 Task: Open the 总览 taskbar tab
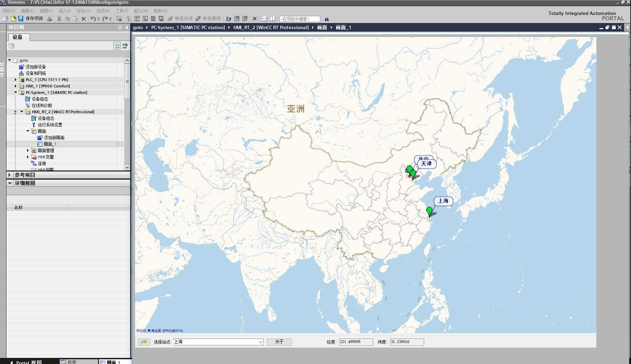[x=79, y=362]
